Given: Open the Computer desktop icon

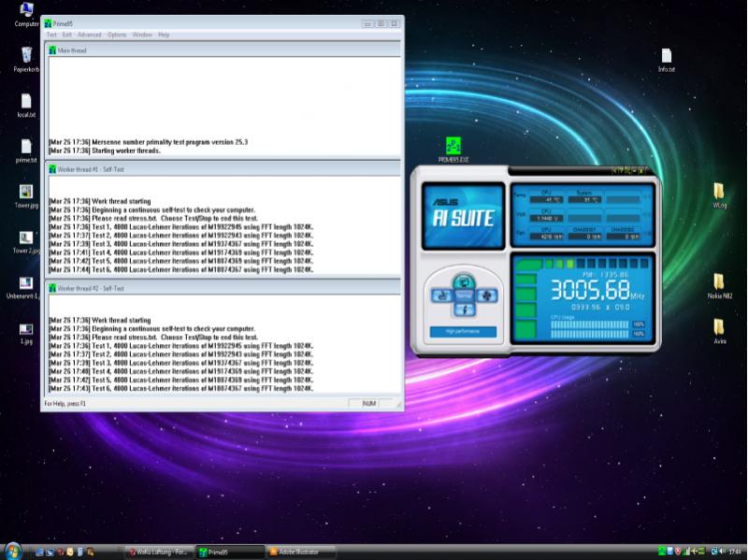Looking at the screenshot, I should [27, 14].
